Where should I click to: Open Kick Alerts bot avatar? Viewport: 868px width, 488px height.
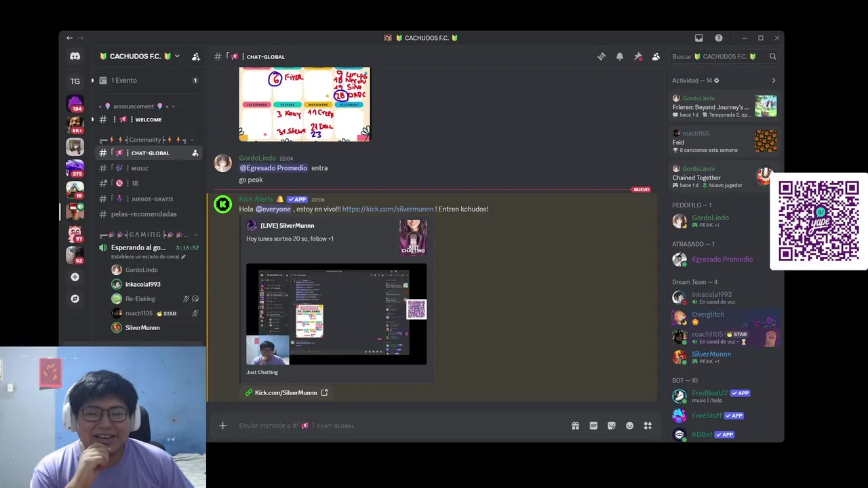[x=222, y=204]
